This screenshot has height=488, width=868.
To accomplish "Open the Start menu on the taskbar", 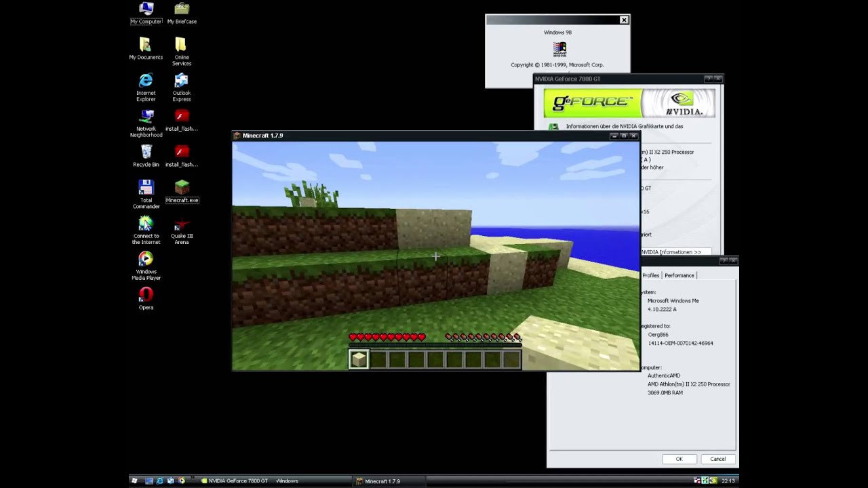I will (x=134, y=481).
